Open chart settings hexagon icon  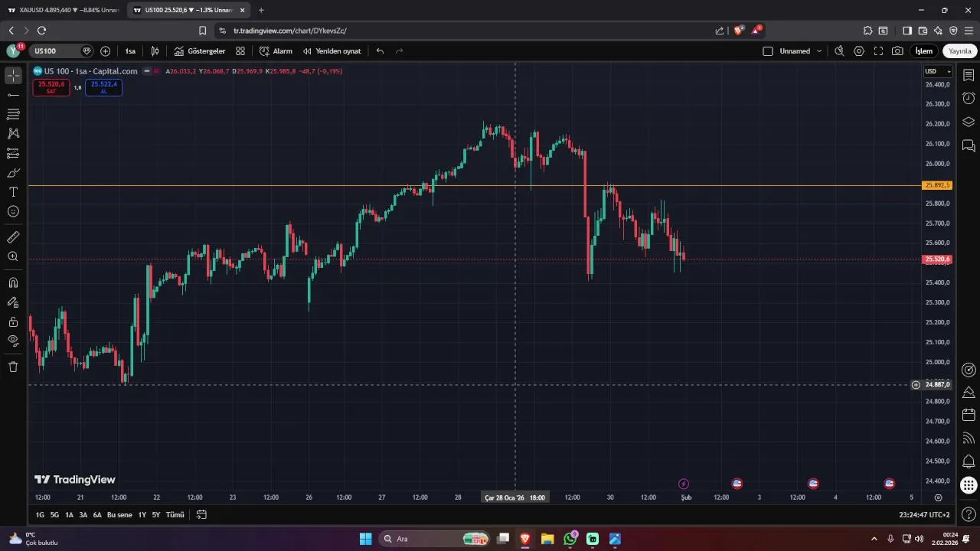click(859, 51)
